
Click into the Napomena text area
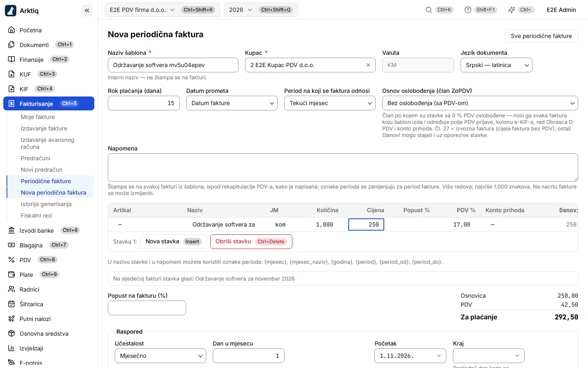[343, 167]
